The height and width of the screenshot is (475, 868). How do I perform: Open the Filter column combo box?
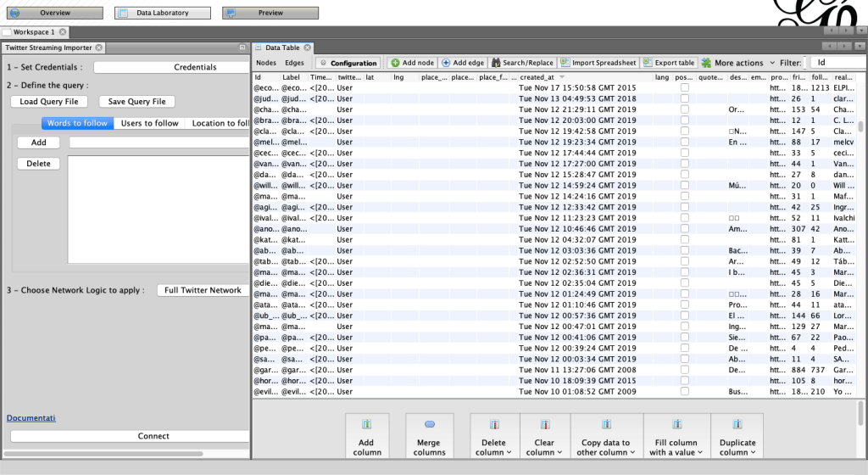[838, 63]
